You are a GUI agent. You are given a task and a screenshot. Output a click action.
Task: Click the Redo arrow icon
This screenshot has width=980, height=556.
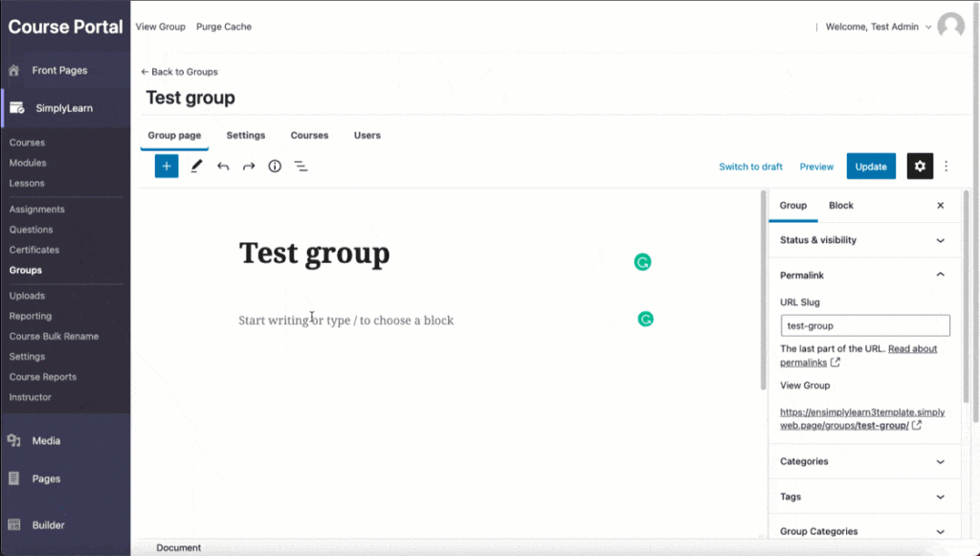pyautogui.click(x=249, y=167)
